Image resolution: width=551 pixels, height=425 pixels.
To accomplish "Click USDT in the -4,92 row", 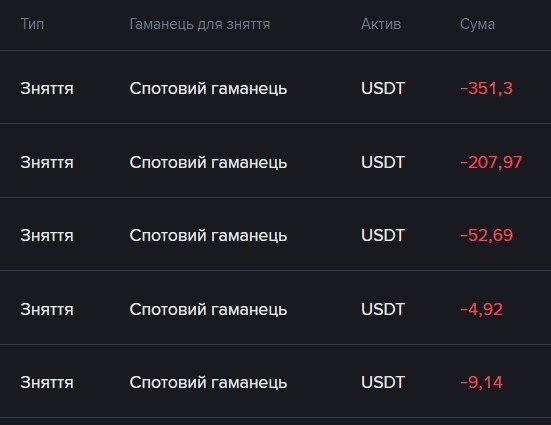I will [383, 309].
